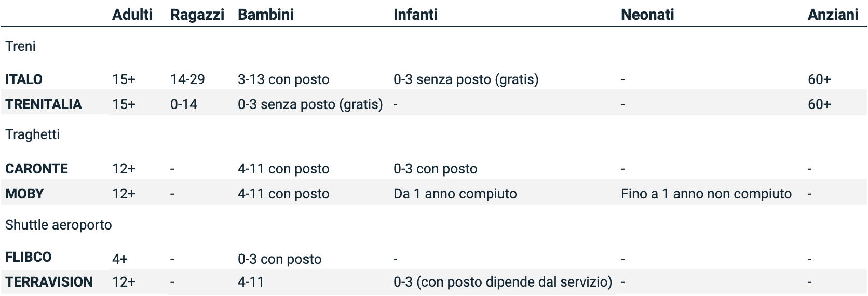Screen dimensions: 868x296
Task: Click the Ragazzi column header
Action: tap(197, 15)
